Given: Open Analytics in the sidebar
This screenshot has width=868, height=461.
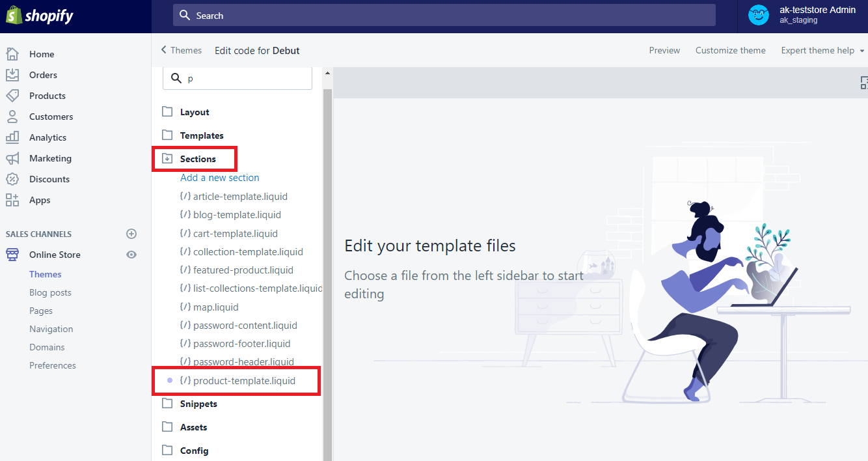Looking at the screenshot, I should tap(47, 137).
